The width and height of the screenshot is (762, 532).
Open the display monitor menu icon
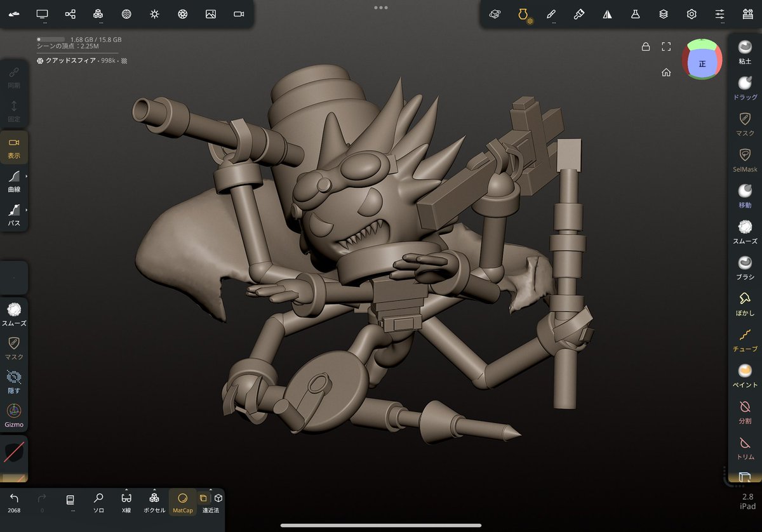43,14
